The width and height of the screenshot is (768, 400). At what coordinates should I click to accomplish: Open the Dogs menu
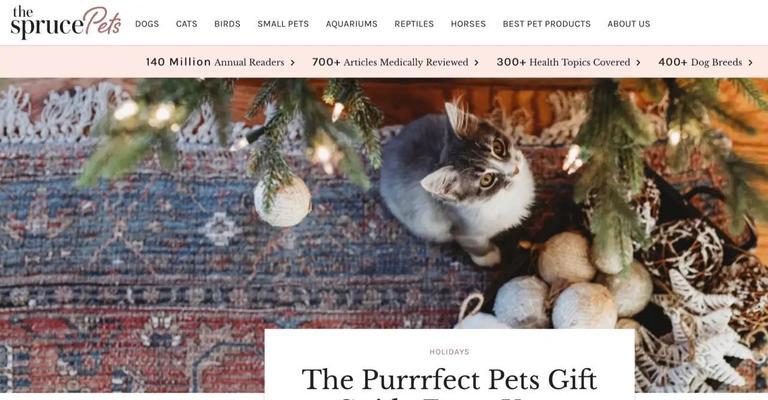(147, 24)
